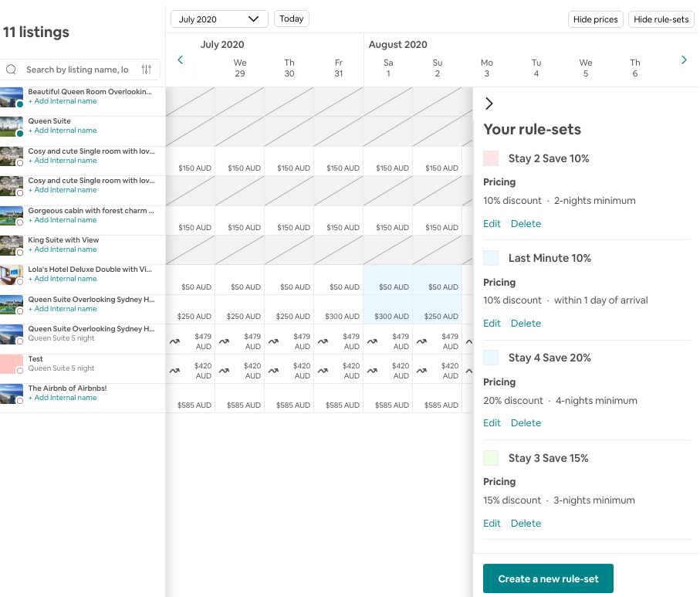
Task: Click the Stay 3 Save 15% green swatch
Action: coord(491,458)
